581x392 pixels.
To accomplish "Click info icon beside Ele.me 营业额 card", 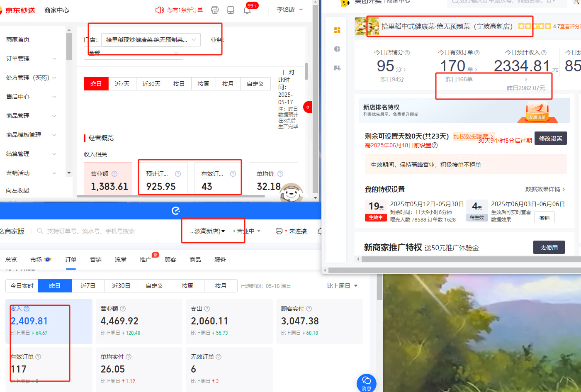I will pyautogui.click(x=123, y=309).
